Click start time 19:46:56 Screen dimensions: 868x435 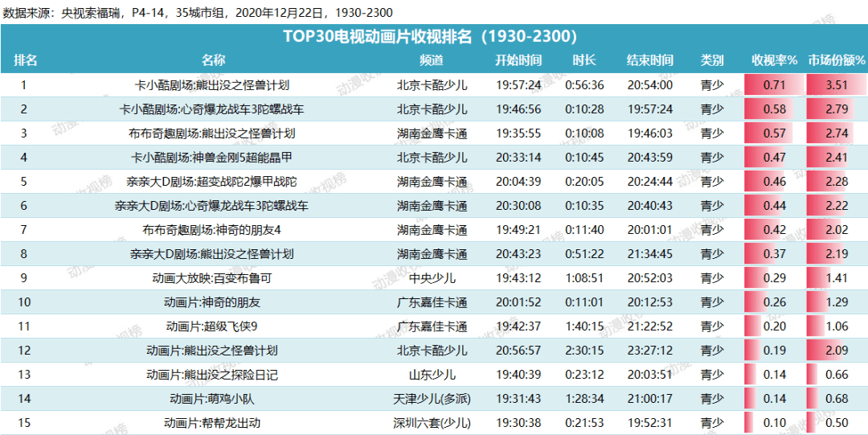518,109
